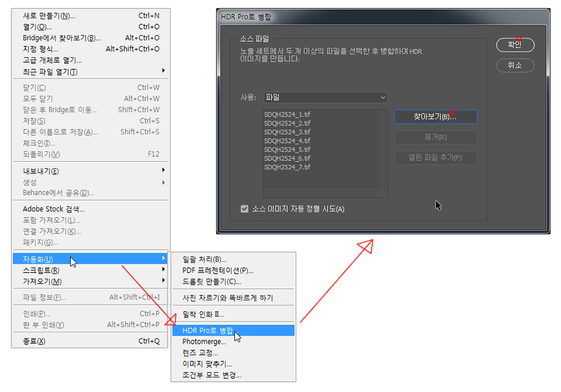Screen dimensions: 561x392
Task: Select SDQH2524_4.tif in file list
Action: [x=287, y=141]
